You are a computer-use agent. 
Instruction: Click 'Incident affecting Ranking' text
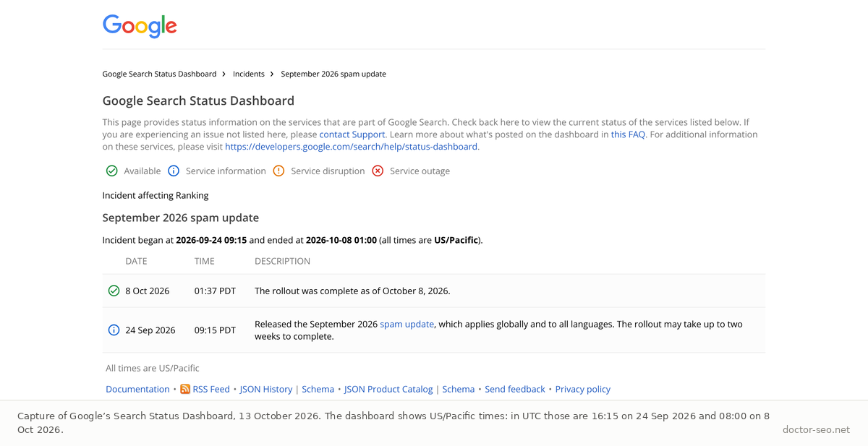(x=156, y=195)
